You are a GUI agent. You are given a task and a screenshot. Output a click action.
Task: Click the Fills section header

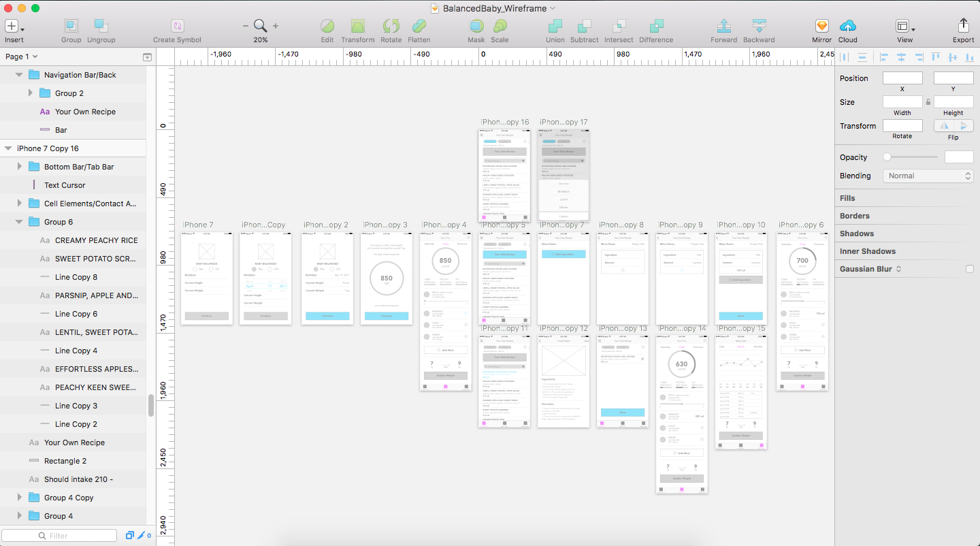pyautogui.click(x=847, y=198)
